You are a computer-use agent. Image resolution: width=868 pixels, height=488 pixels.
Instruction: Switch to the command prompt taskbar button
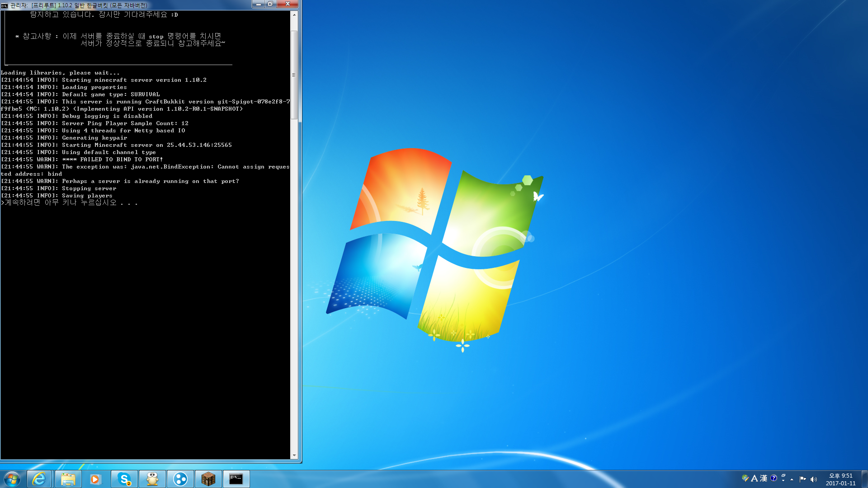236,479
